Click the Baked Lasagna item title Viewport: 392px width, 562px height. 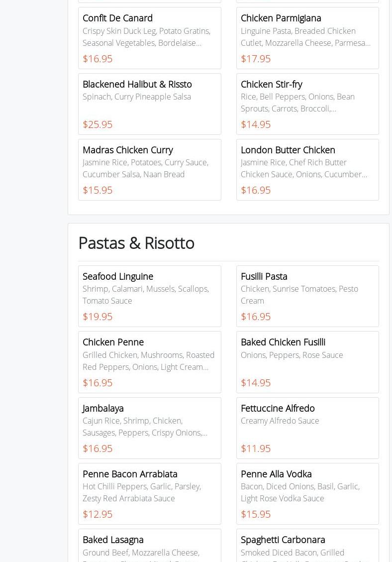click(113, 540)
